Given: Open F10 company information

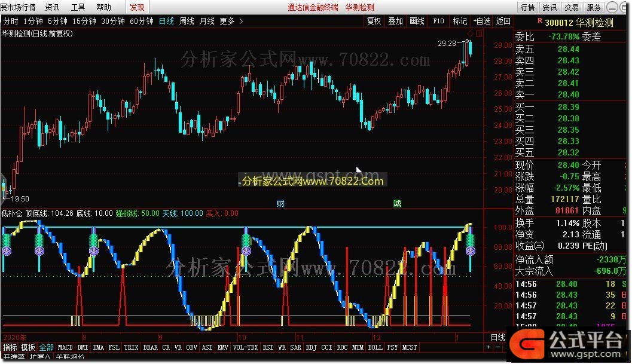Looking at the screenshot, I should point(438,21).
